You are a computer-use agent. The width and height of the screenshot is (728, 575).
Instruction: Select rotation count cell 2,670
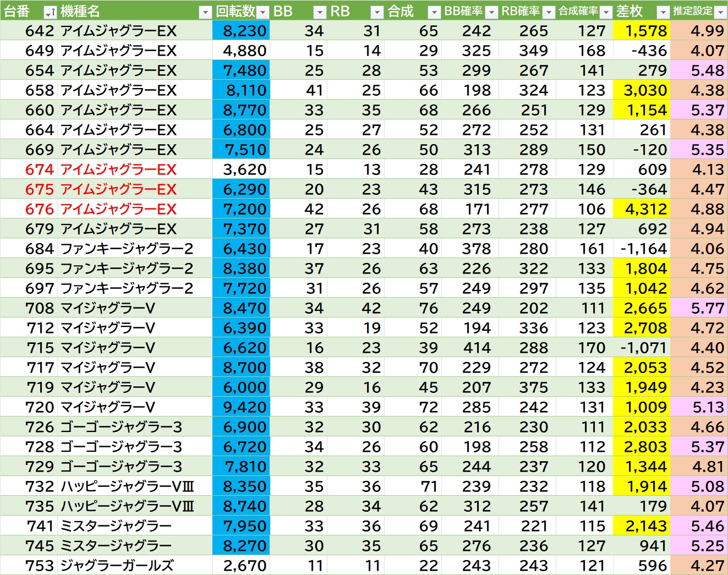tap(241, 566)
